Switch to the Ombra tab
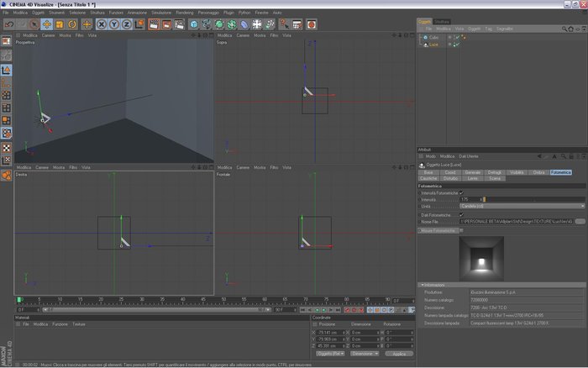The image size is (588, 368). coord(538,172)
